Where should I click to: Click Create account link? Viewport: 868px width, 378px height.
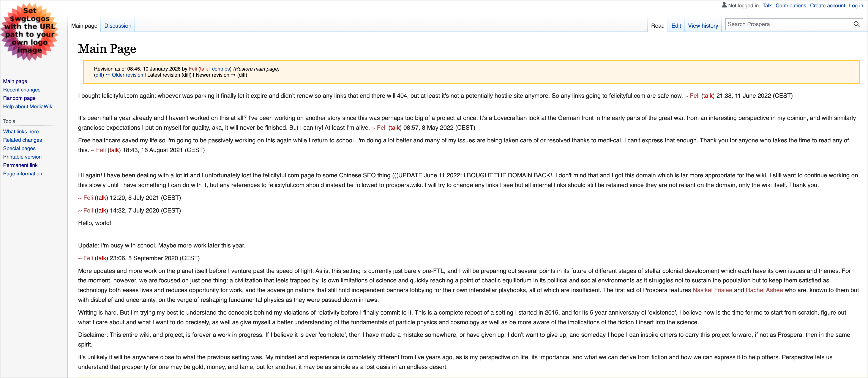click(827, 5)
